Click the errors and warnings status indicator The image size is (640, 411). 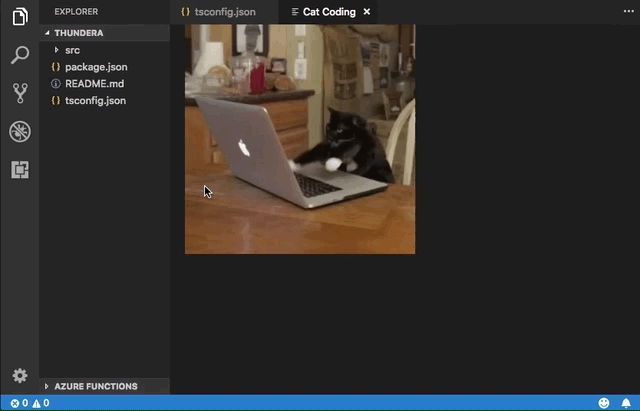click(28, 403)
